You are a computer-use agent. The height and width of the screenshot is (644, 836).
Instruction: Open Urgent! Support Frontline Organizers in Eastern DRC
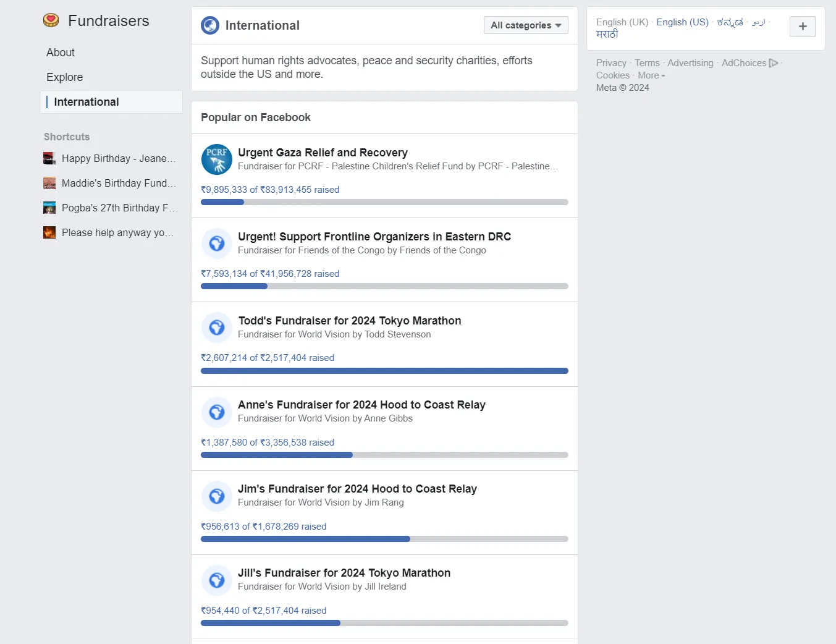pos(374,237)
